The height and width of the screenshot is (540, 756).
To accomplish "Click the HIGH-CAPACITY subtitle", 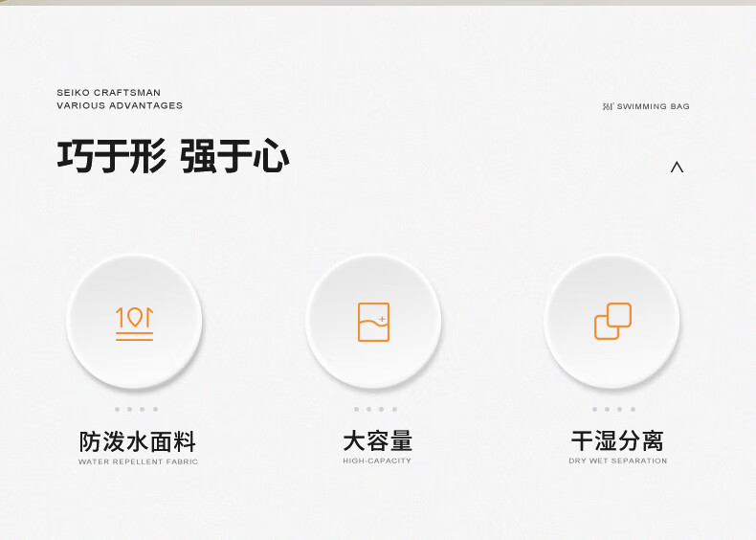I will 377,461.
